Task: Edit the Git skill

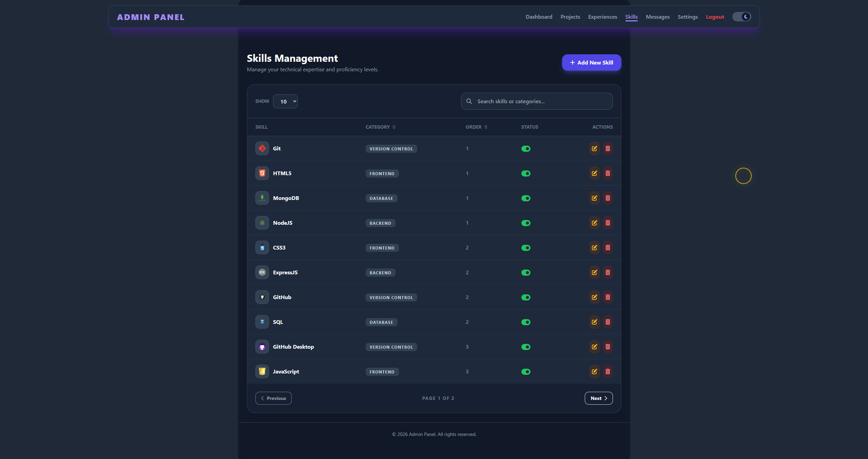Action: click(x=594, y=148)
